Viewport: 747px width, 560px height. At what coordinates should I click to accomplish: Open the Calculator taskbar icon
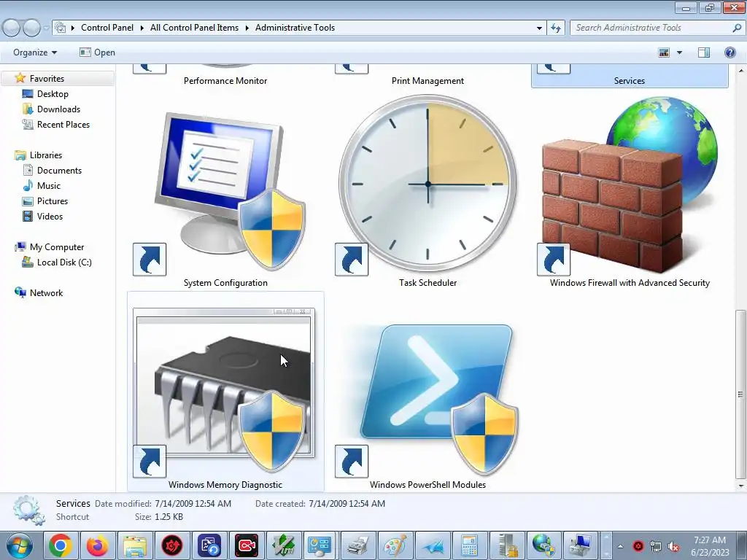469,545
